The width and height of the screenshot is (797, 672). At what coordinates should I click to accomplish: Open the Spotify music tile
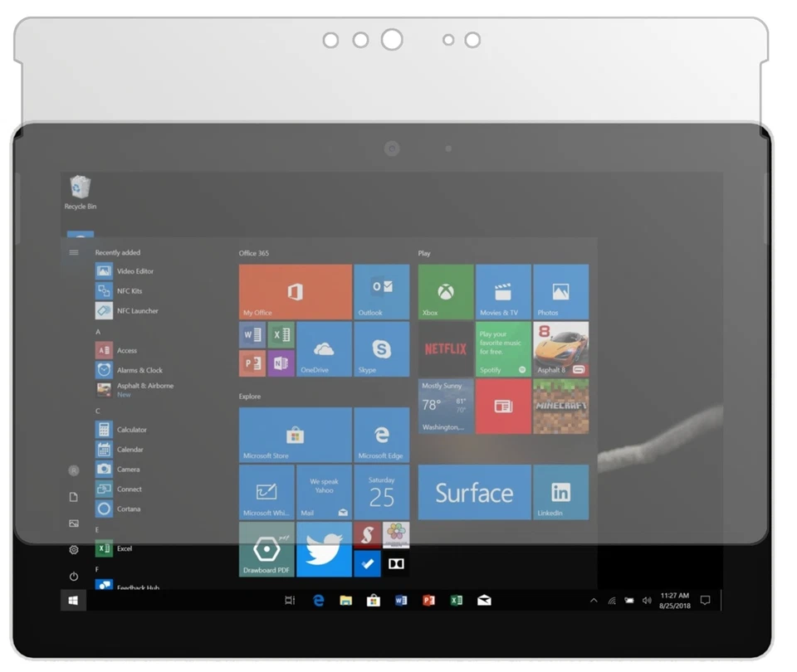[x=502, y=348]
